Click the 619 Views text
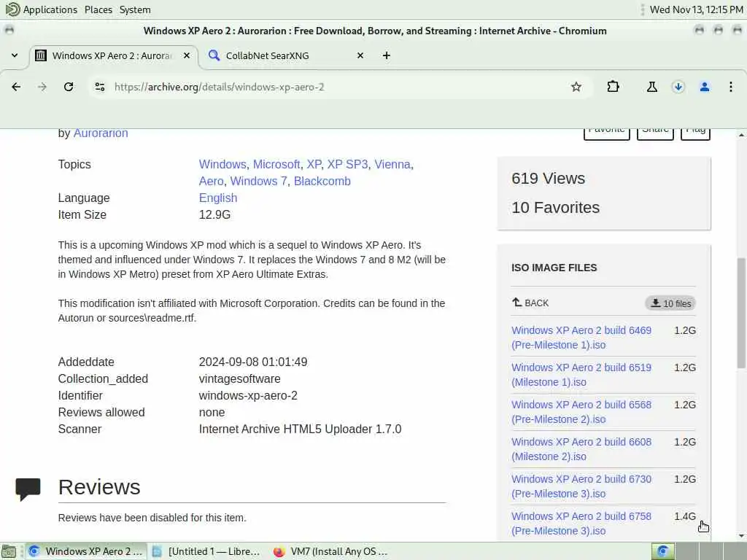 pyautogui.click(x=549, y=179)
